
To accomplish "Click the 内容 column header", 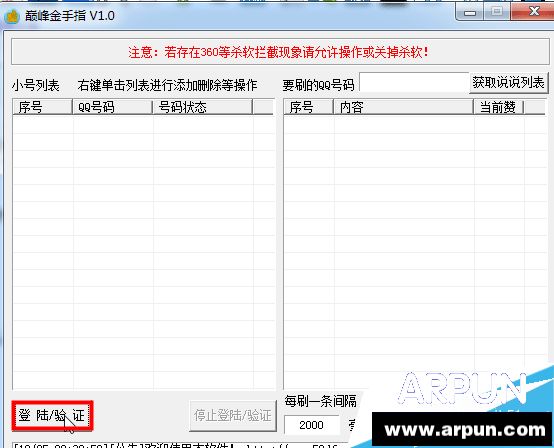I will [403, 107].
